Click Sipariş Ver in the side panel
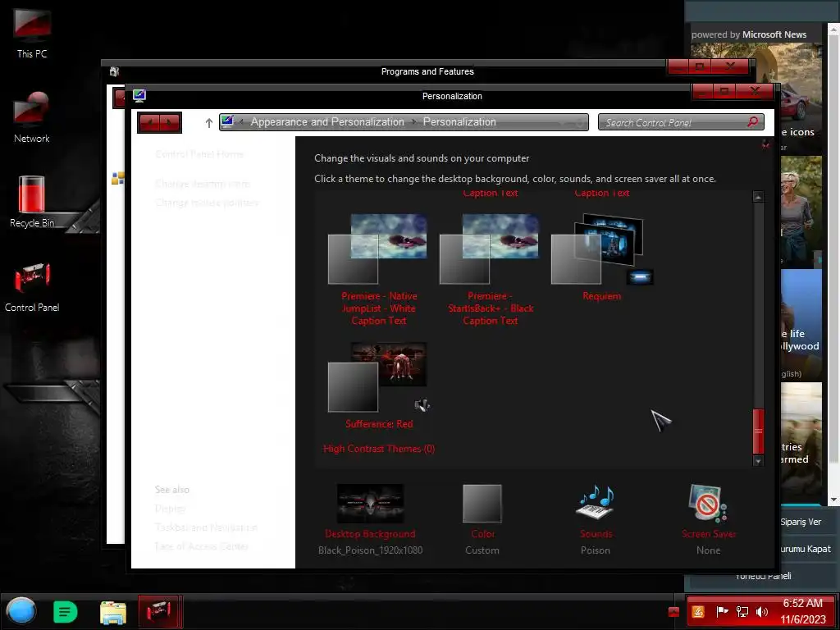The height and width of the screenshot is (630, 840). (x=801, y=522)
